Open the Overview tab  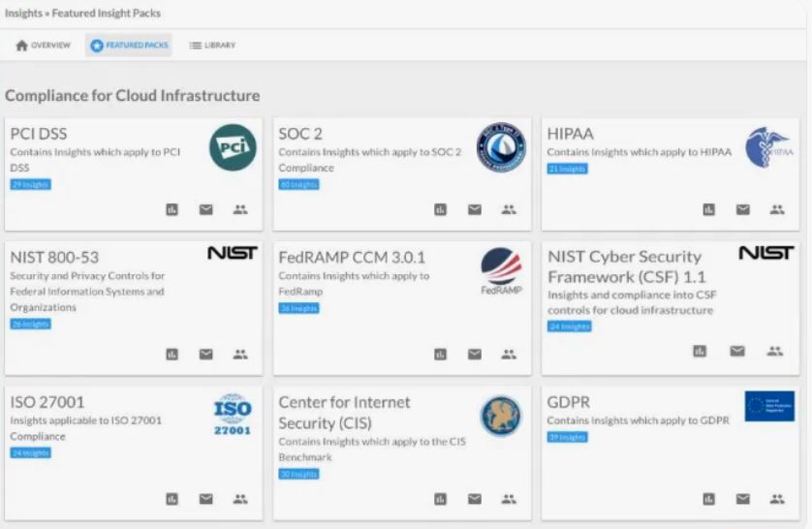(x=43, y=45)
